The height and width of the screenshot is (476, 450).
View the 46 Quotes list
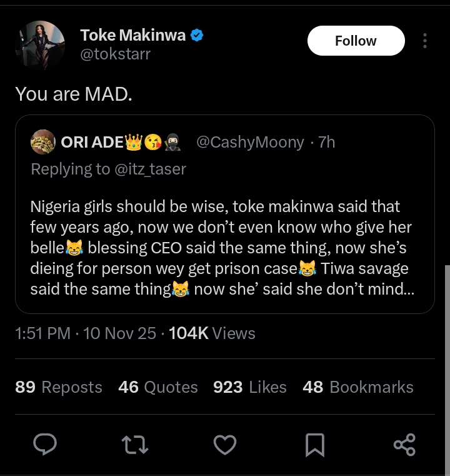pyautogui.click(x=158, y=387)
